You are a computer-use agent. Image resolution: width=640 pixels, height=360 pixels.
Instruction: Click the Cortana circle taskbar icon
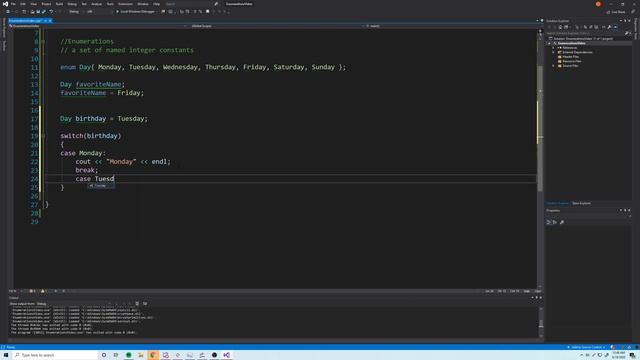click(x=104, y=355)
